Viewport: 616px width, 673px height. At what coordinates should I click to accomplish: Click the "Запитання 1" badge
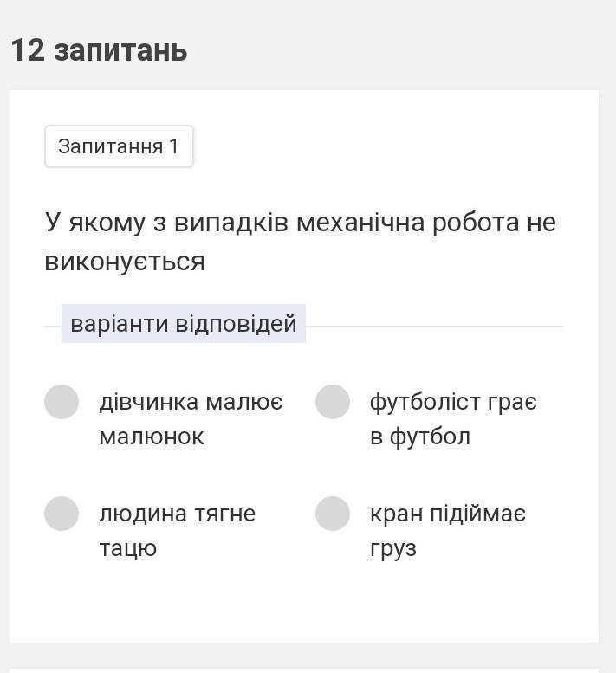click(x=119, y=146)
